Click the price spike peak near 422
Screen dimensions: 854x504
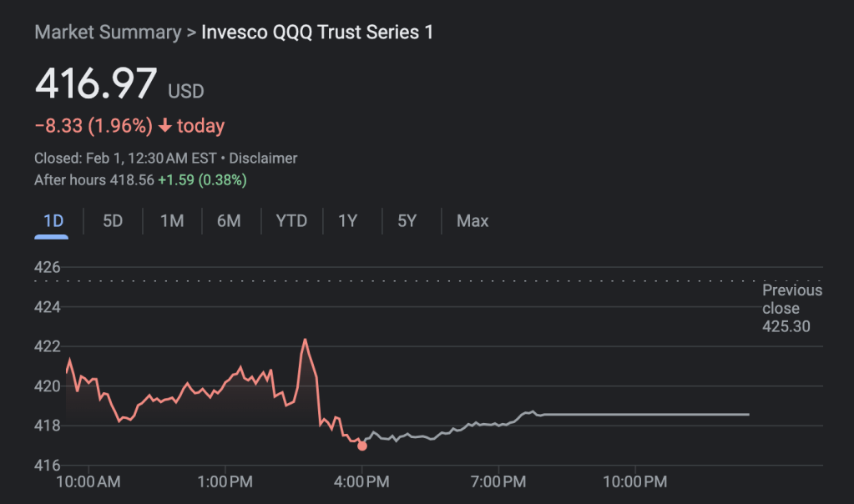click(305, 340)
